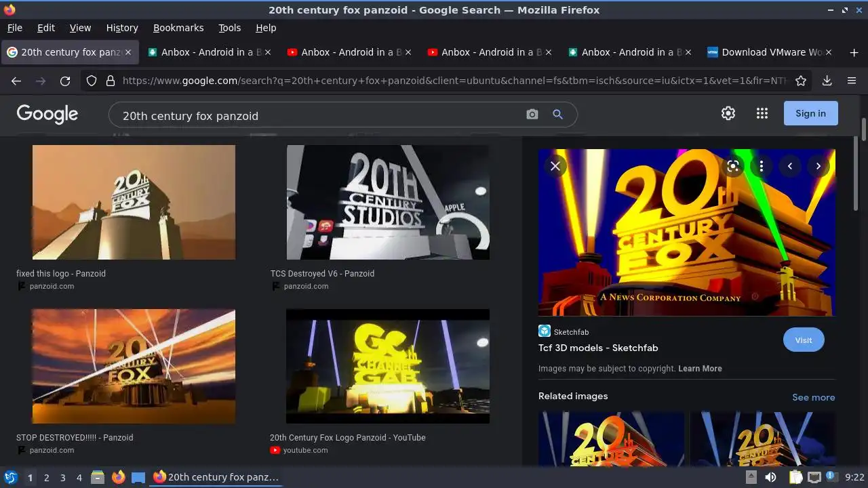
Task: Switch to workspace 4 in taskbar
Action: click(x=79, y=478)
